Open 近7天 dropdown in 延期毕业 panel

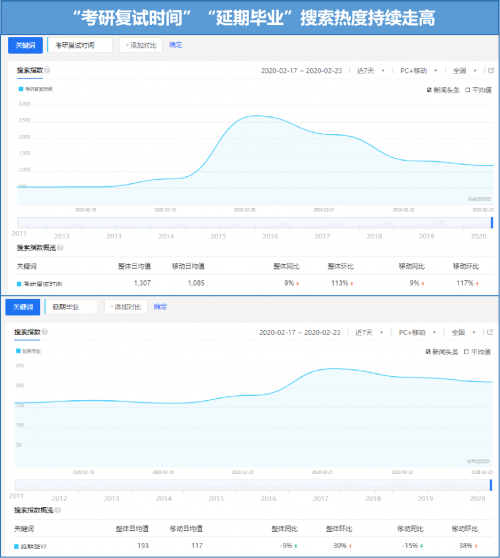[369, 332]
